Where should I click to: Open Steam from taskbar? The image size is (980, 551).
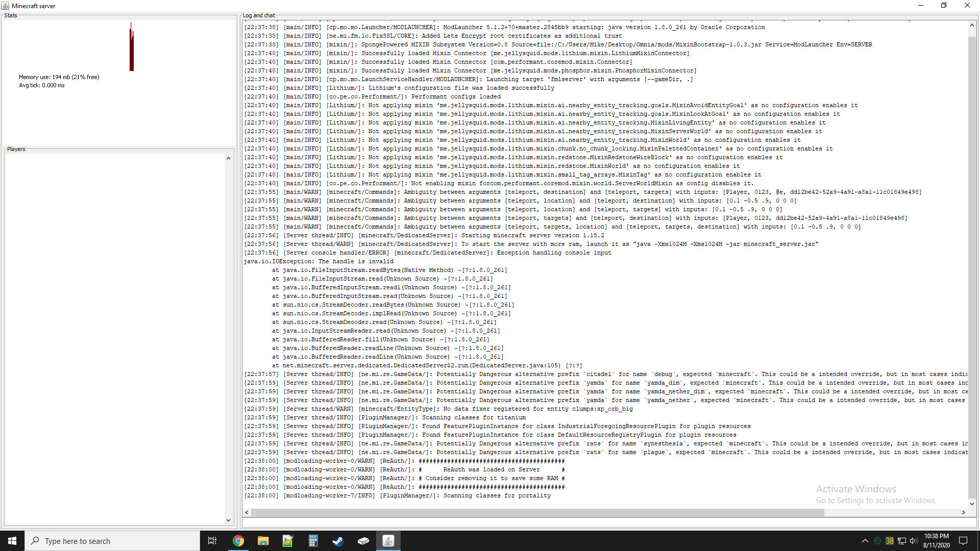pos(338,541)
